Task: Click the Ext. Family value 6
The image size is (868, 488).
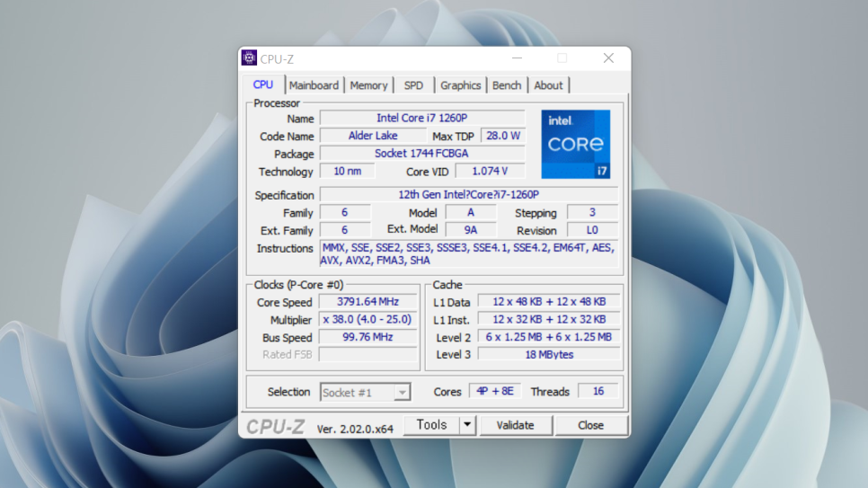Action: click(x=345, y=230)
